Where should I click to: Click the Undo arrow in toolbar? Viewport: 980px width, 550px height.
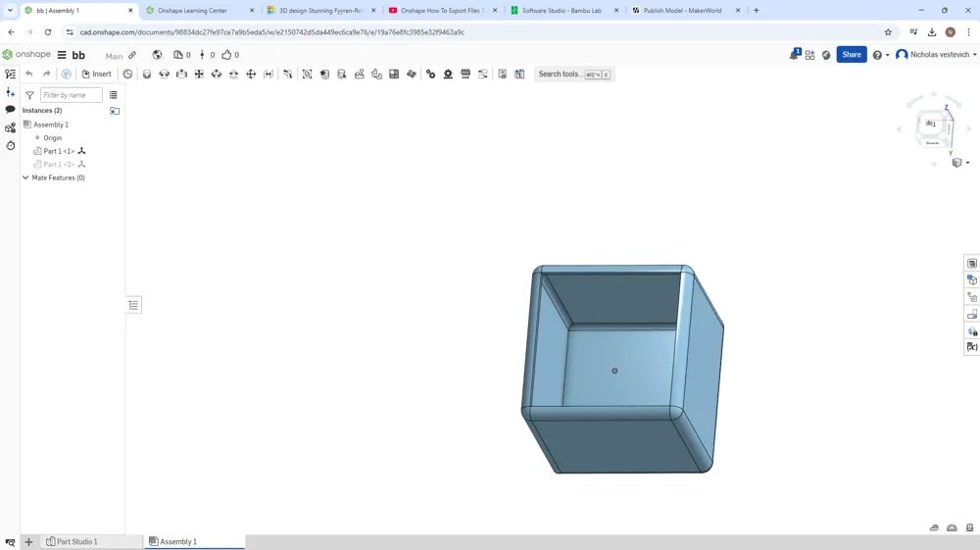click(28, 74)
